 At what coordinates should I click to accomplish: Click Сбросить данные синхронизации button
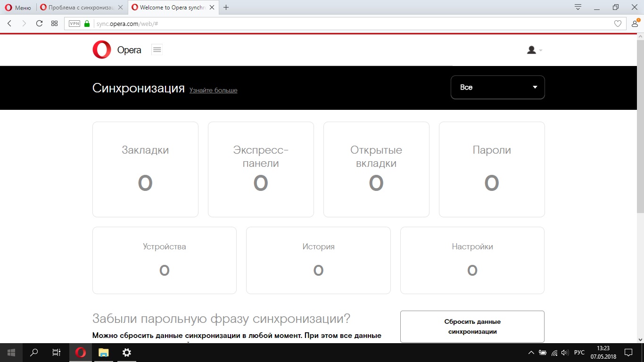(472, 326)
